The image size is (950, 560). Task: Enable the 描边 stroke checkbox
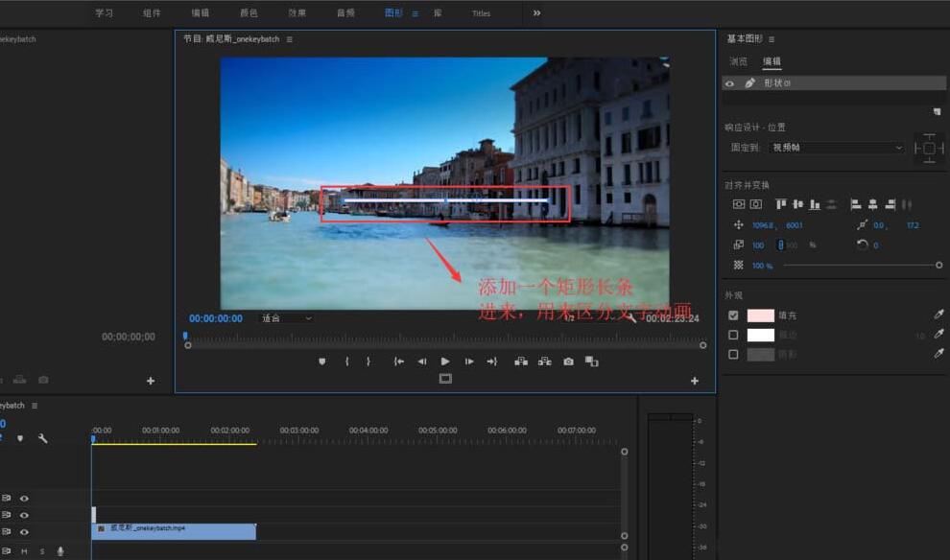tap(733, 334)
